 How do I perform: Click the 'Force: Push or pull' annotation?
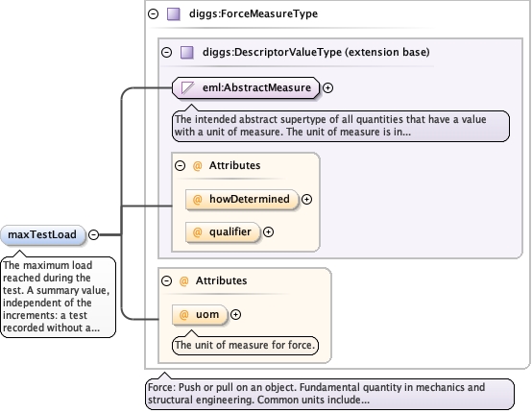pyautogui.click(x=329, y=394)
